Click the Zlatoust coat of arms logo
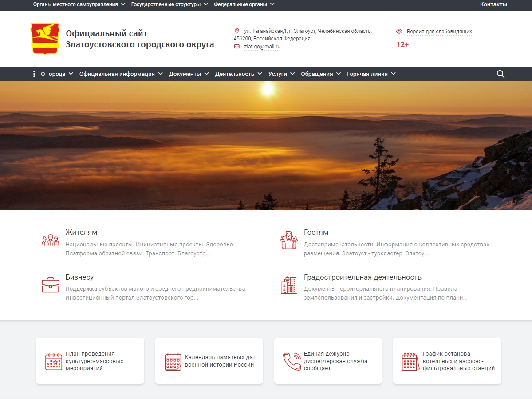Screen dimensions: 532x399 [45, 39]
